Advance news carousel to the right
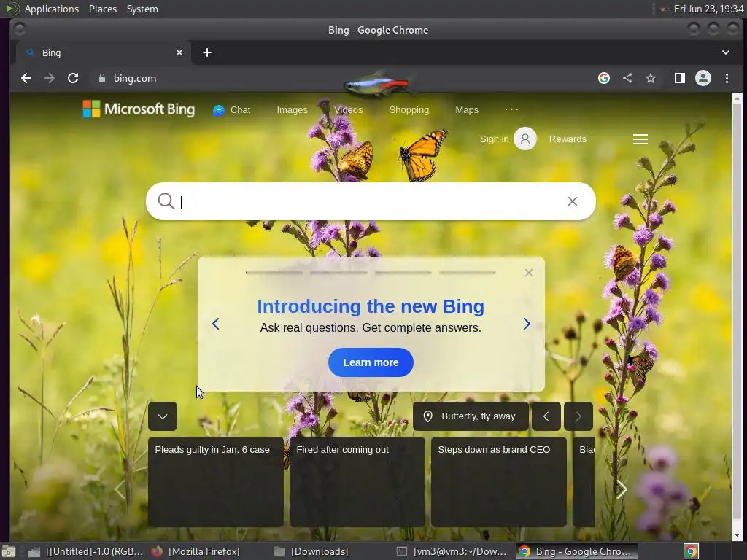Image resolution: width=747 pixels, height=560 pixels. (622, 489)
